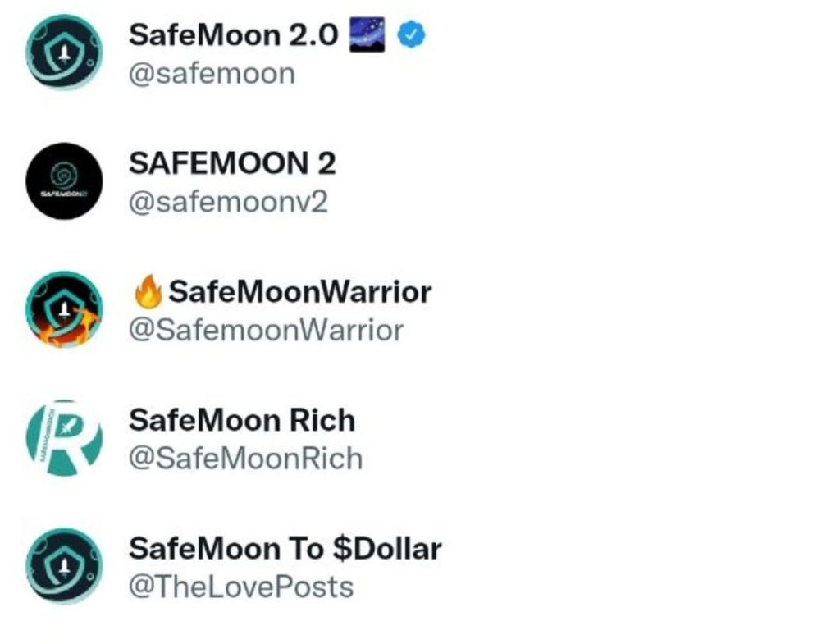
Task: Click the @SafeMoonRich handle
Action: tap(245, 459)
